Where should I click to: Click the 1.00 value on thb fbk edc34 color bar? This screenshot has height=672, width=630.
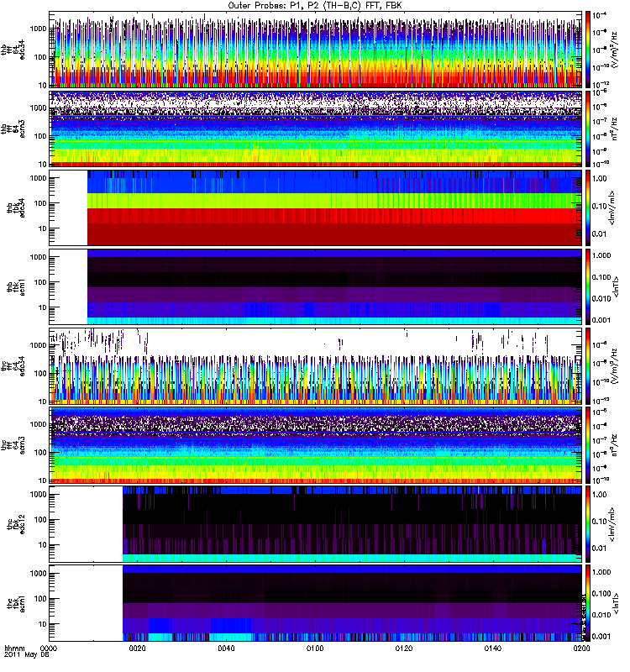click(x=600, y=179)
